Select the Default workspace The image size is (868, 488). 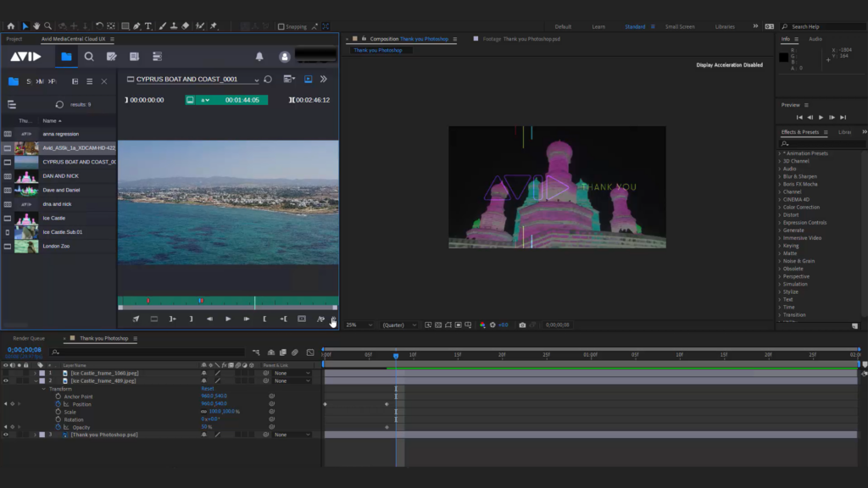563,26
